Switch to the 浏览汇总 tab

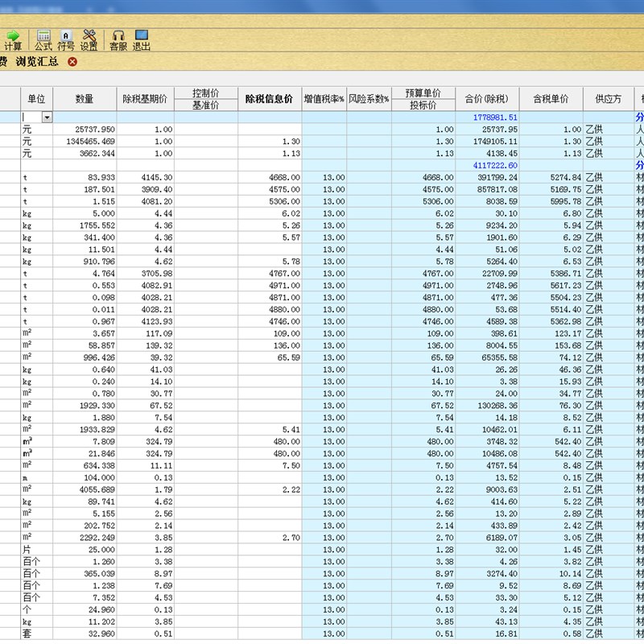37,62
